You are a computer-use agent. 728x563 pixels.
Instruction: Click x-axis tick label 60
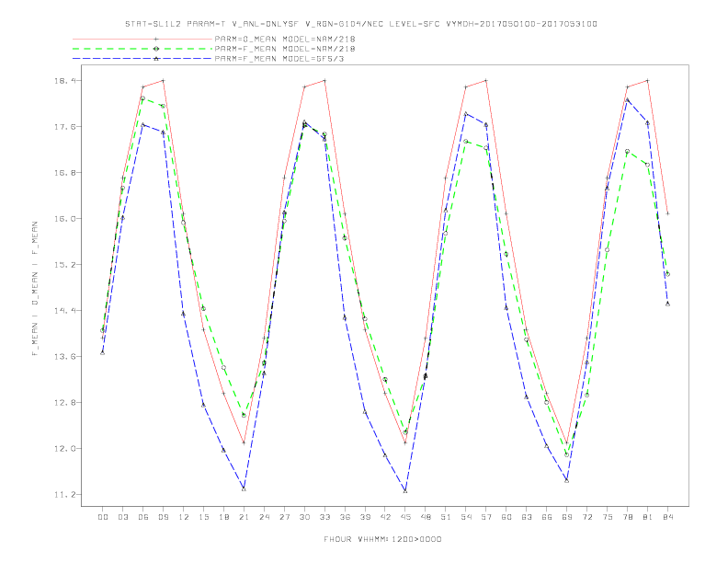506,517
